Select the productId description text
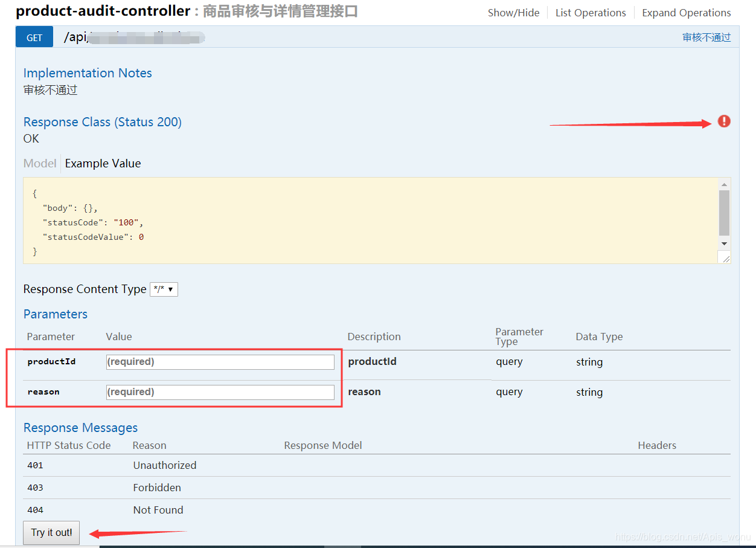756x548 pixels. [x=372, y=361]
